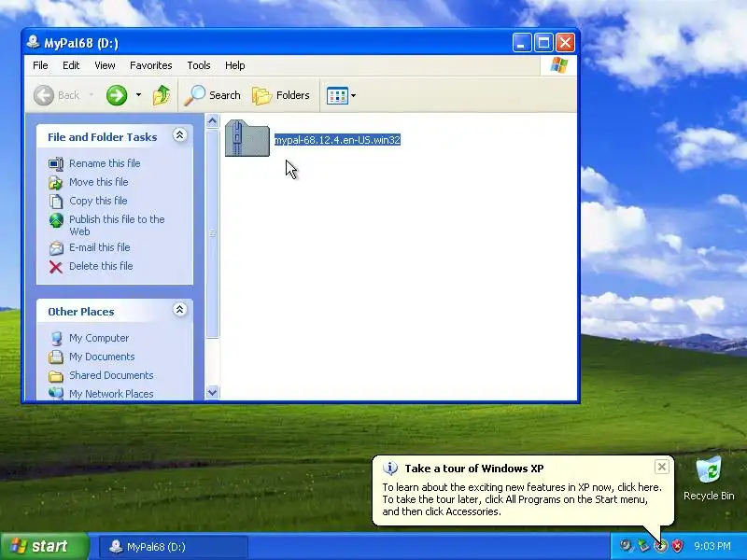This screenshot has width=747, height=560.
Task: Click the E-mail envelope icon
Action: (x=56, y=247)
